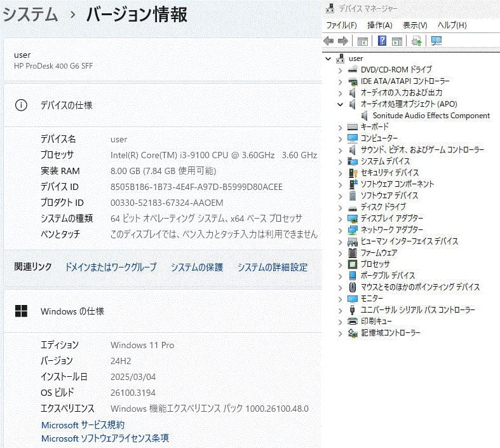Expand the ポータブル デバイス chevron

pos(341,276)
